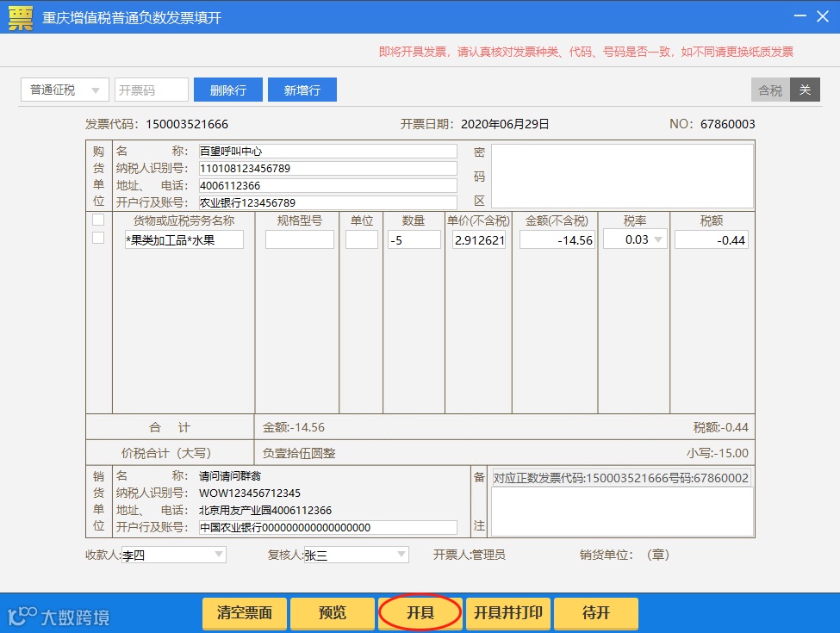This screenshot has width=840, height=633.
Task: Click the 待开 button
Action: coord(595,612)
